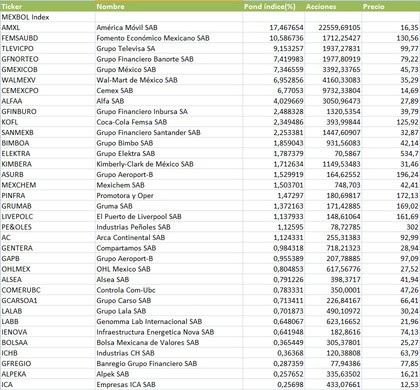Select the KOFL ticker cell
Viewport: 420px width, 390px height.
[x=48, y=122]
